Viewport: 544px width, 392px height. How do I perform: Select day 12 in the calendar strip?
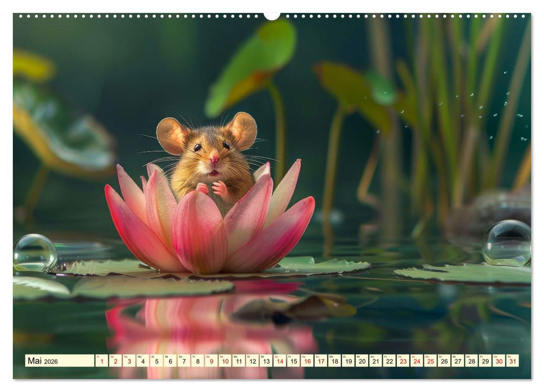tap(252, 361)
